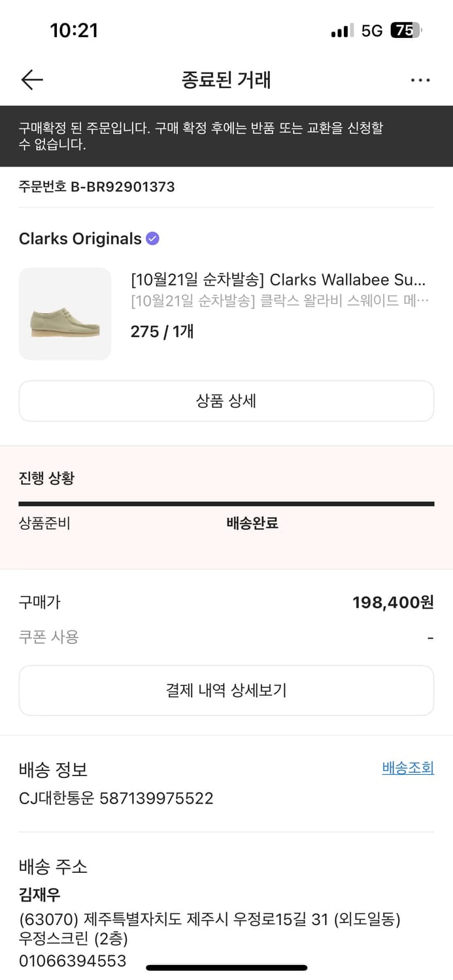453x980 pixels.
Task: Open 결제 내역 상세보기 payment details
Action: pos(226,690)
